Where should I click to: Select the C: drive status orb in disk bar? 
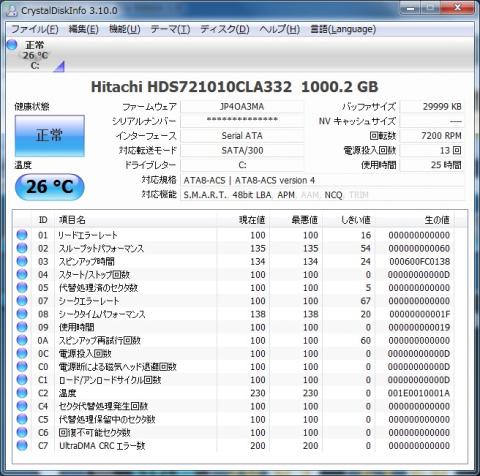coord(12,45)
